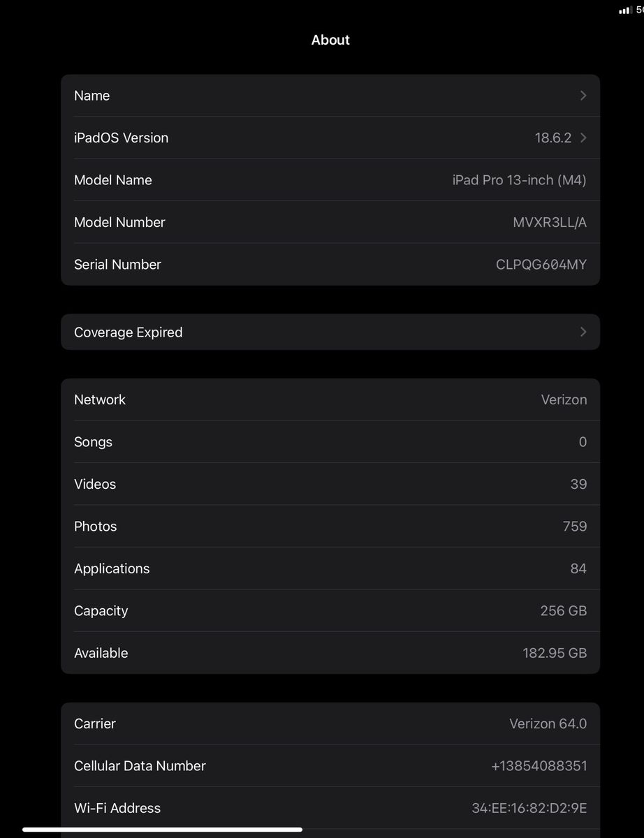Viewport: 644px width, 838px height.
Task: Tap the Capacity 256 GB value
Action: tap(563, 611)
